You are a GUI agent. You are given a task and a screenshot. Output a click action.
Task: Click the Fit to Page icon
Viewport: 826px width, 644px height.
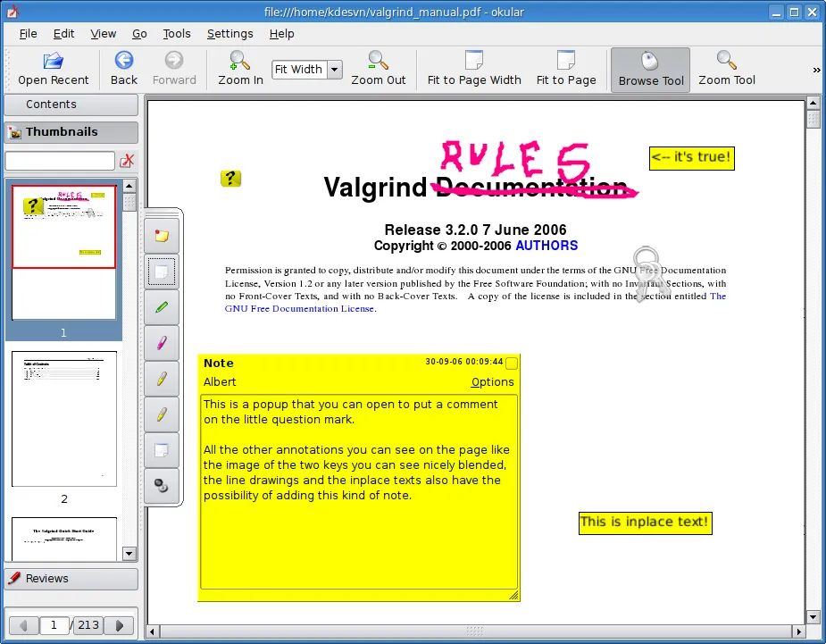(566, 60)
